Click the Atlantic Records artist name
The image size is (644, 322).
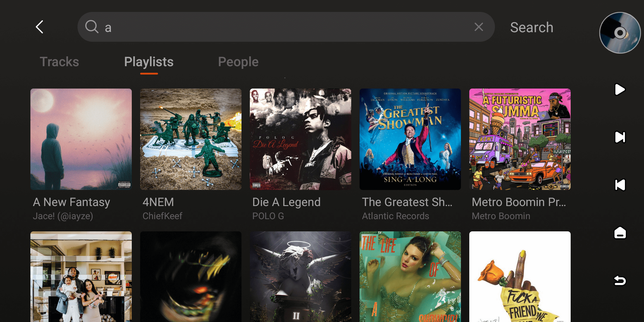395,216
